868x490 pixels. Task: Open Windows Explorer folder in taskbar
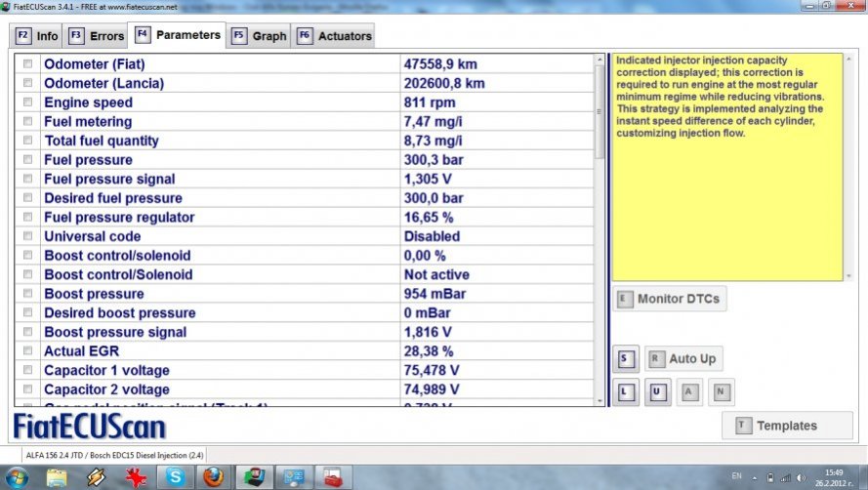click(x=57, y=477)
